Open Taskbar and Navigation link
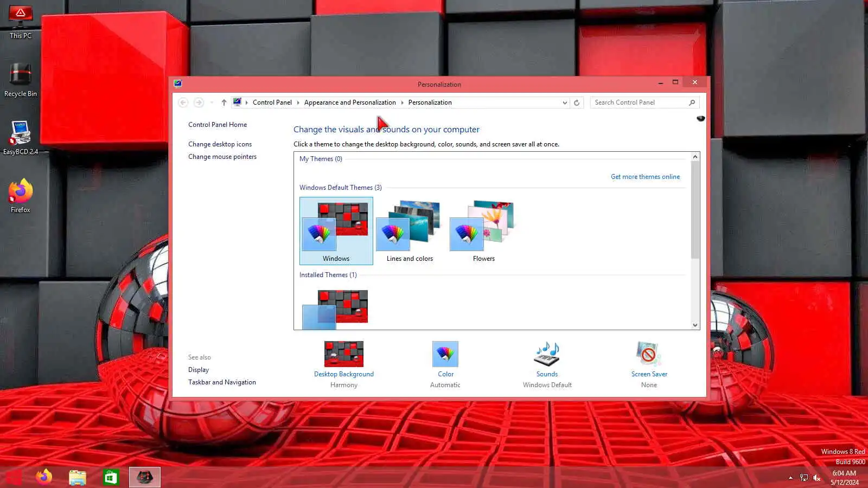The image size is (868, 488). pos(222,382)
